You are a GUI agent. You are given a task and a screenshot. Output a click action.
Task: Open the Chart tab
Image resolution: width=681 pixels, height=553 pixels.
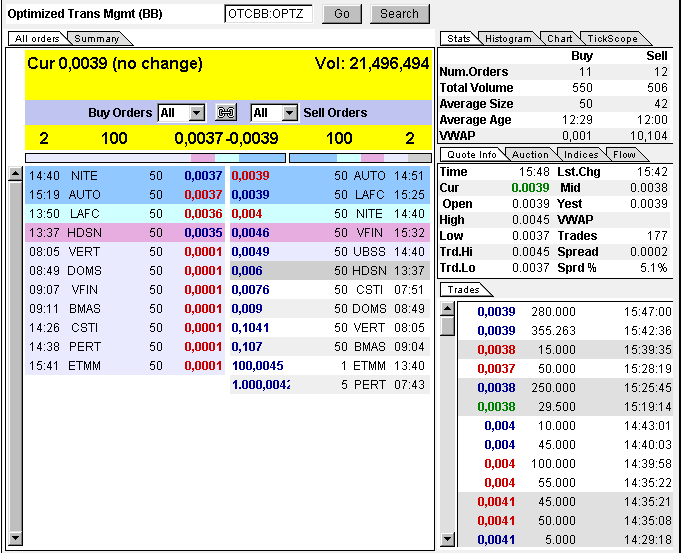point(559,39)
